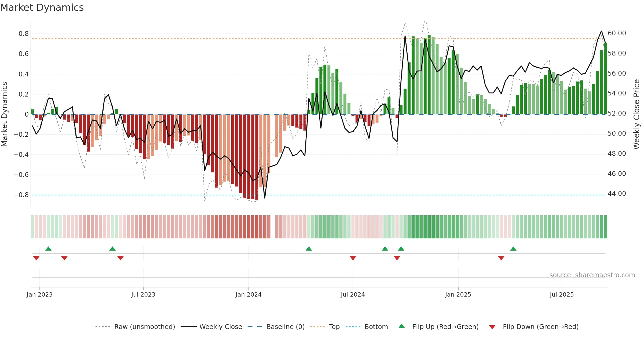Screen dimensions: 644x362
Task: Click the green Flip Up legend triangle icon
Action: click(x=402, y=326)
